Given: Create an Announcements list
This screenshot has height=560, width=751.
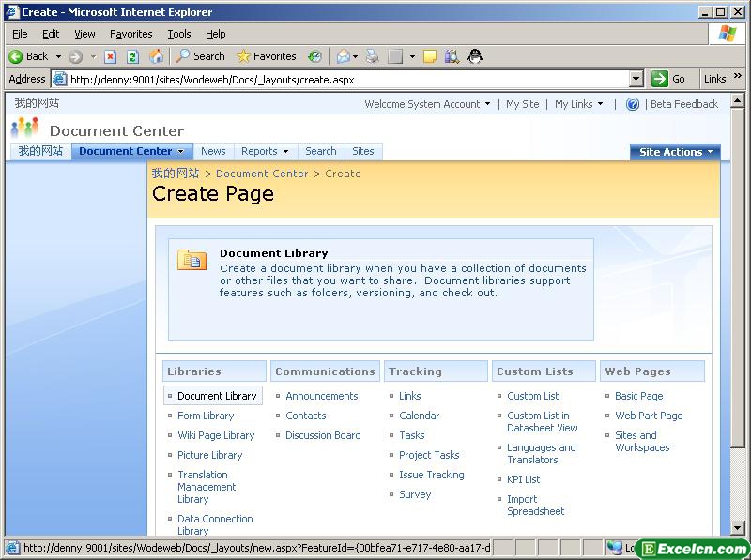Looking at the screenshot, I should point(321,396).
